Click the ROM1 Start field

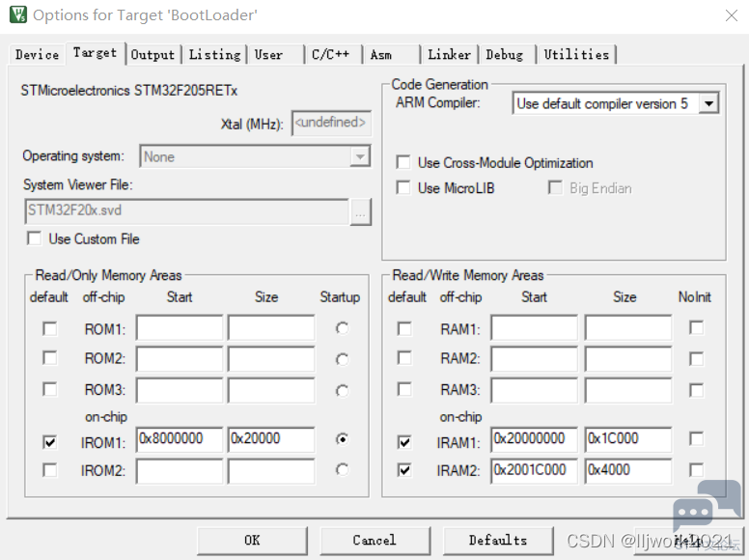(180, 327)
